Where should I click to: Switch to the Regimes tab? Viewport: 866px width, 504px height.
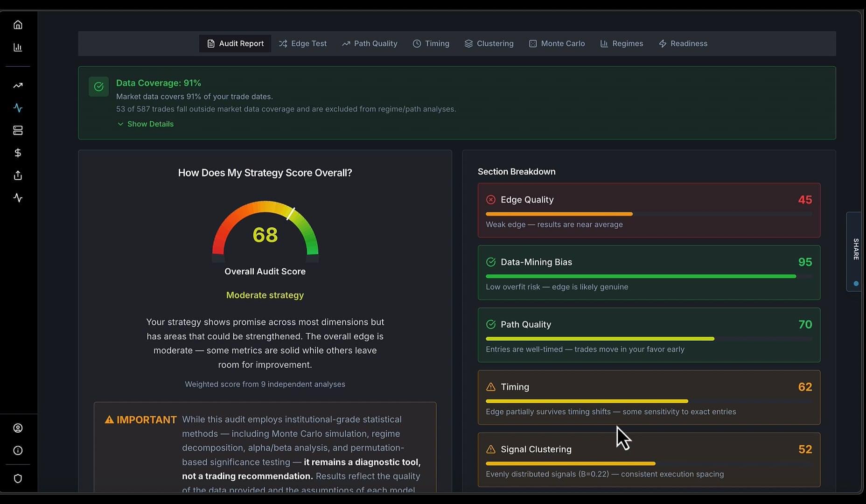coord(621,43)
